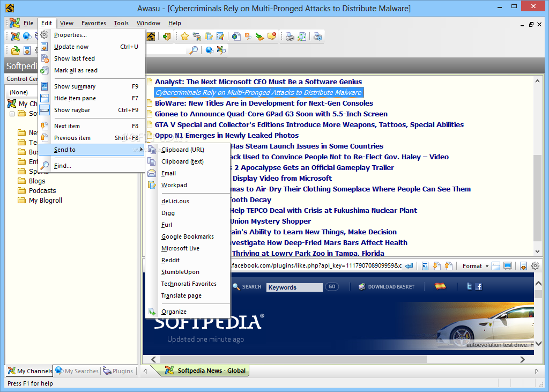Choose Translate page option
This screenshot has height=392, width=549.
(x=188, y=295)
